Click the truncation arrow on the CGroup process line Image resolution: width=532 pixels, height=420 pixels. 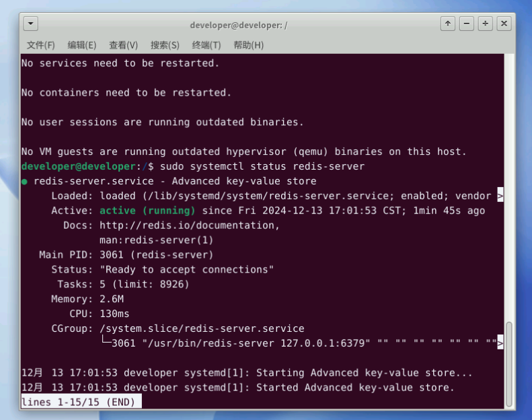500,343
